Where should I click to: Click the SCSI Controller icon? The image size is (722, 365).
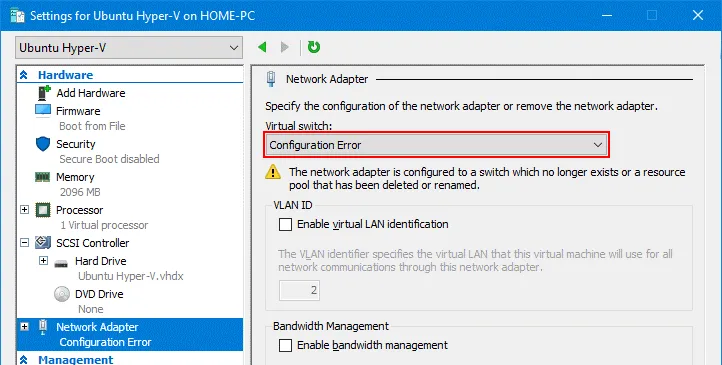coord(43,243)
